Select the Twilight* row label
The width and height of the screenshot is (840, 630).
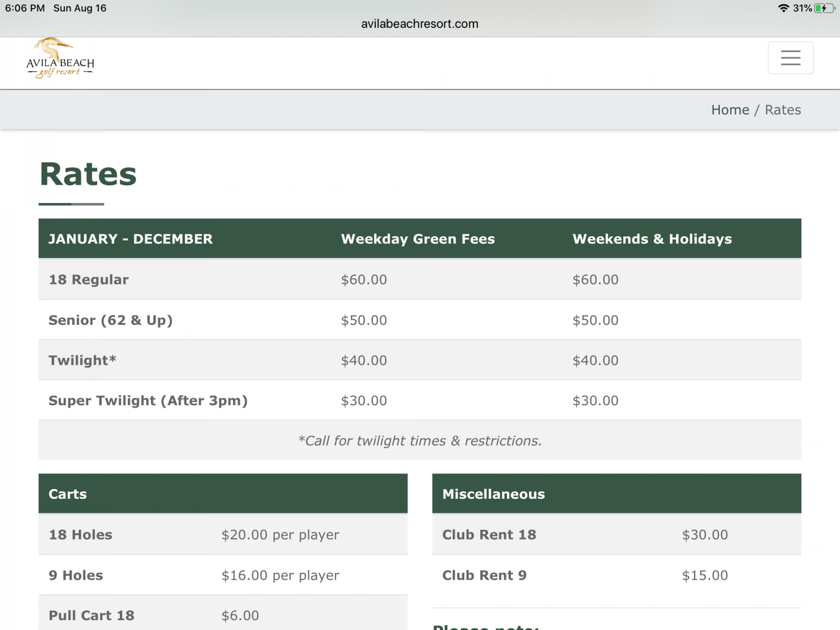point(82,360)
